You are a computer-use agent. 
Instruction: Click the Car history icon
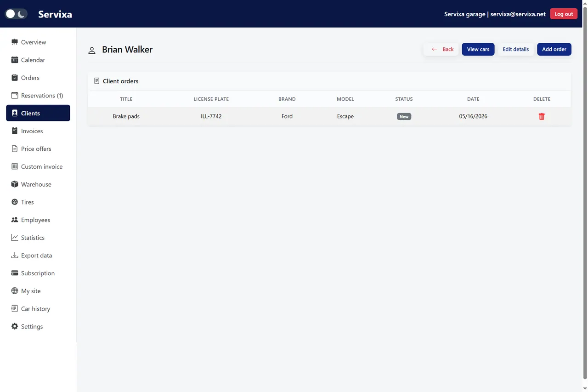pos(15,308)
